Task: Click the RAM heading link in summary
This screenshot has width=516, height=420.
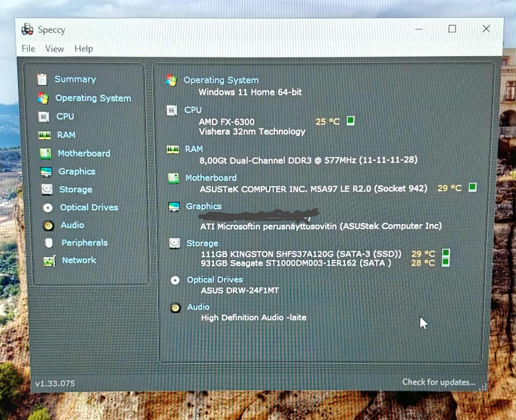Action: pos(194,149)
